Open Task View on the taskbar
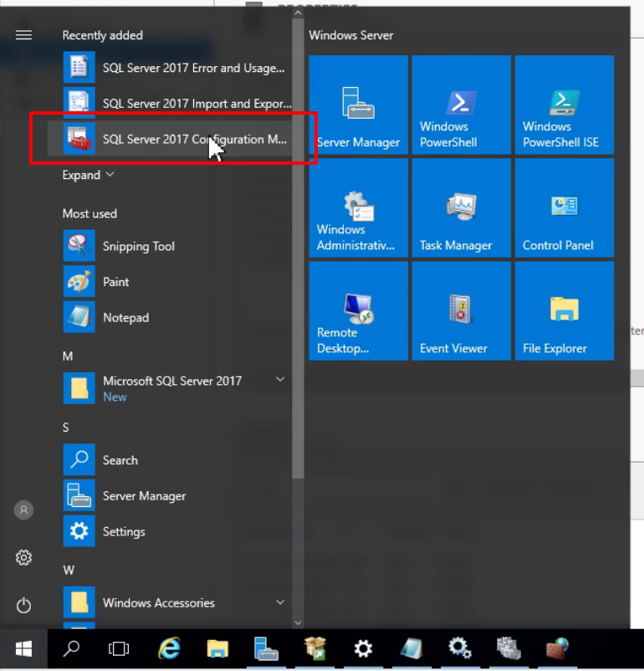644x671 pixels. (119, 648)
